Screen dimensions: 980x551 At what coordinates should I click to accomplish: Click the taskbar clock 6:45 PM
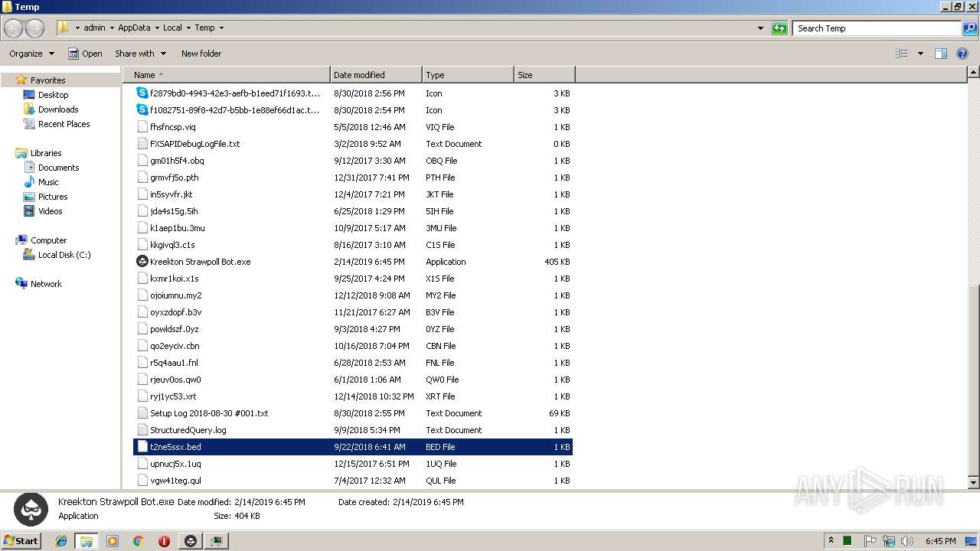940,541
